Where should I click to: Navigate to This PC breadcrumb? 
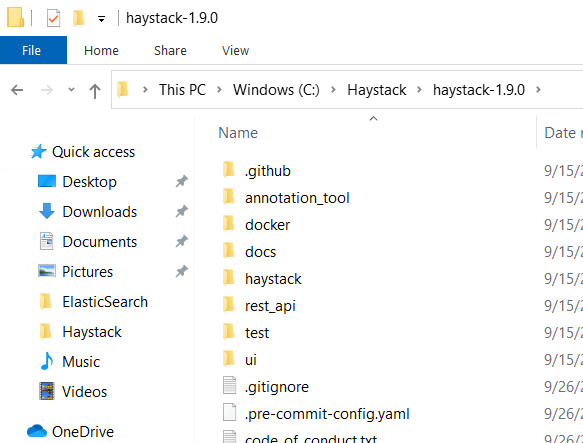click(x=182, y=90)
